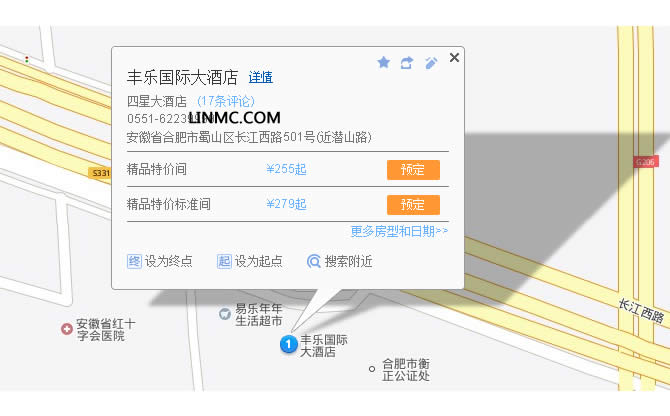Click the S331 road shield
670x416 pixels.
101,173
